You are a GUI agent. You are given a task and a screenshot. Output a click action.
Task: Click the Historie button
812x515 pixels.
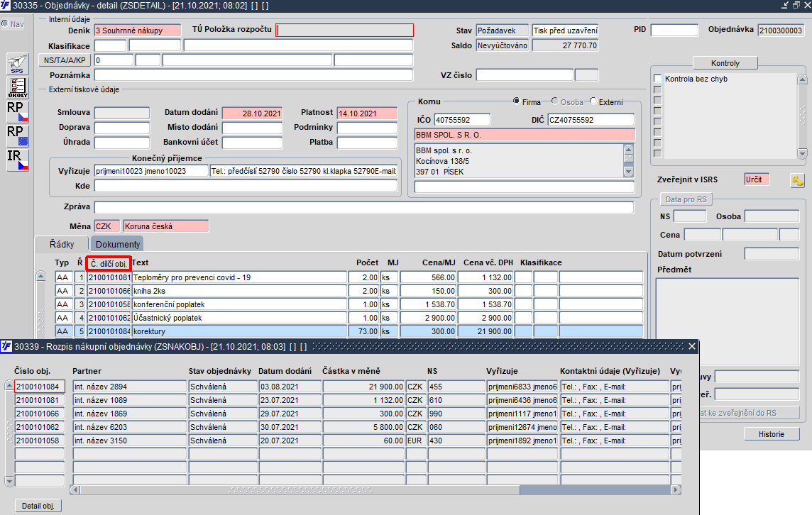771,434
